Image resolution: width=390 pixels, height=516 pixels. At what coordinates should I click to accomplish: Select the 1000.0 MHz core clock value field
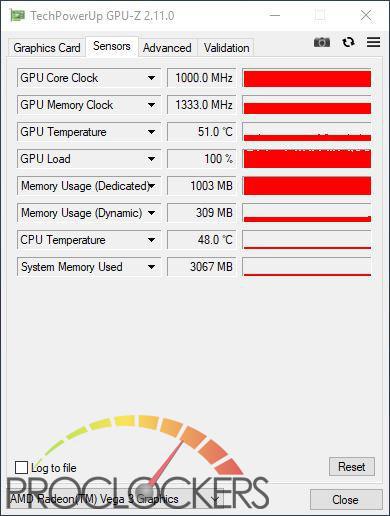(x=201, y=78)
